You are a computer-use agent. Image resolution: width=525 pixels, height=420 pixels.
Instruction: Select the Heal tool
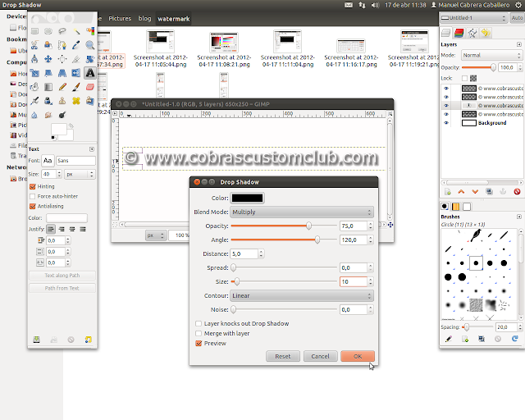76,101
